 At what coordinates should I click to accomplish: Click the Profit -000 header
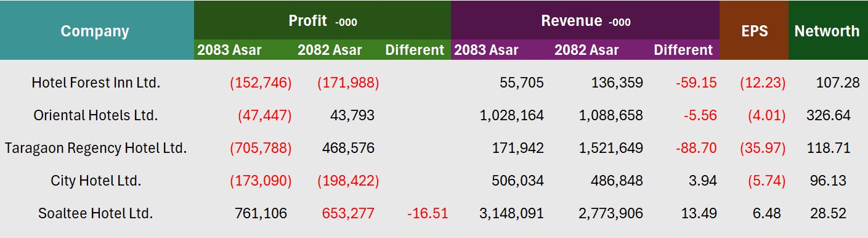(323, 20)
